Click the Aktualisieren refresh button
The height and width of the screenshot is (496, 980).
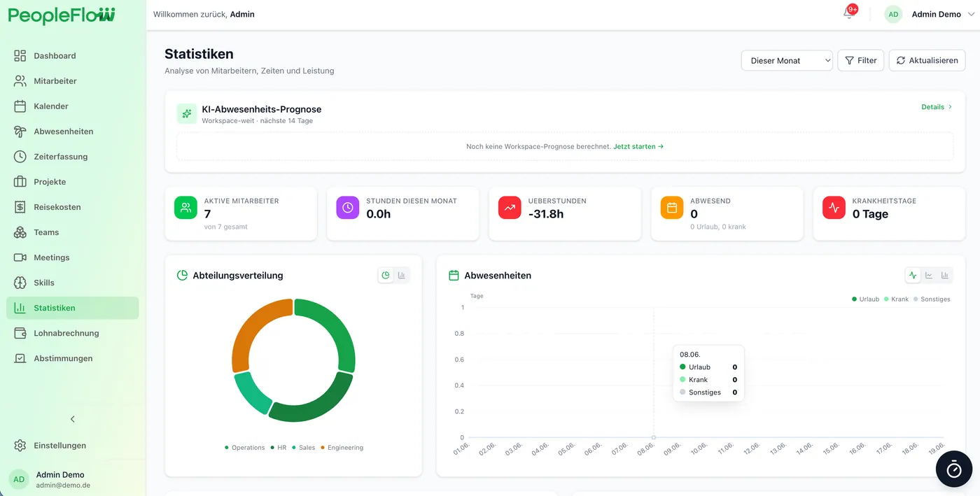(x=927, y=61)
